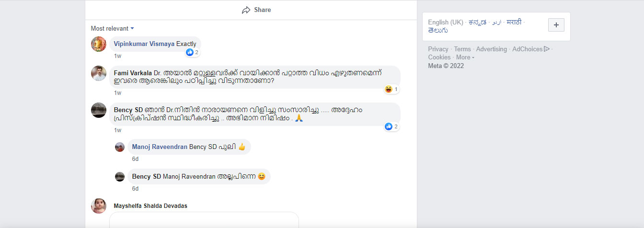Expand the More footer options
This screenshot has height=228, width=644.
click(465, 57)
